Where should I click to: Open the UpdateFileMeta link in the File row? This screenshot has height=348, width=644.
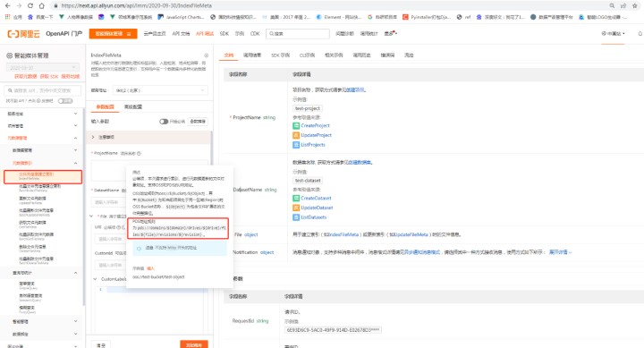[x=412, y=234]
